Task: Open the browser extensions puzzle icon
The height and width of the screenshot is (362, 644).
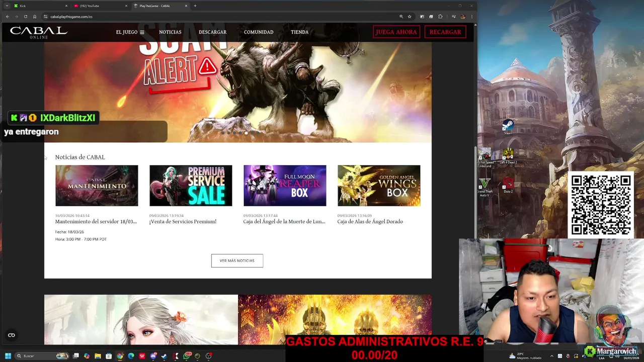Action: (x=440, y=17)
